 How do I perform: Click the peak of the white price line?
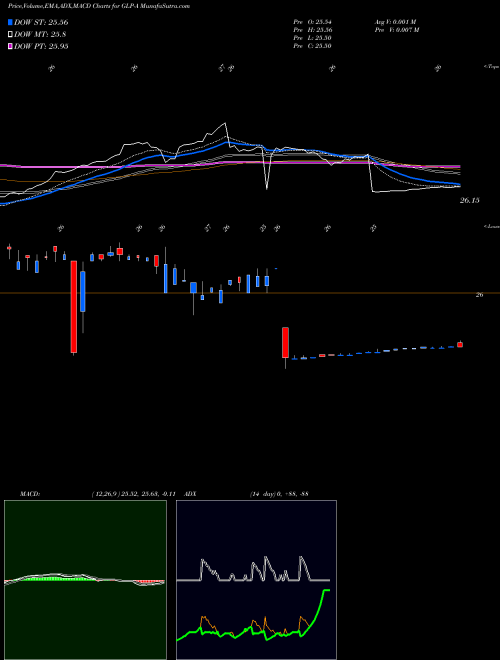[x=226, y=123]
